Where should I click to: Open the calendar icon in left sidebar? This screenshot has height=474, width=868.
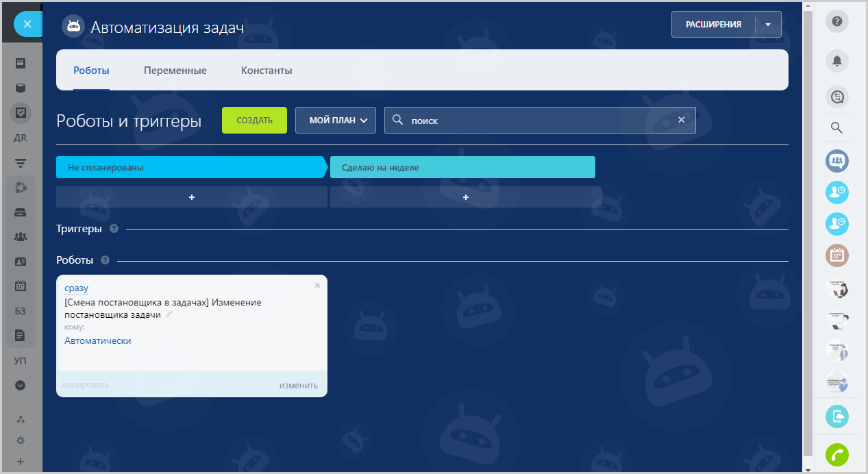[21, 286]
